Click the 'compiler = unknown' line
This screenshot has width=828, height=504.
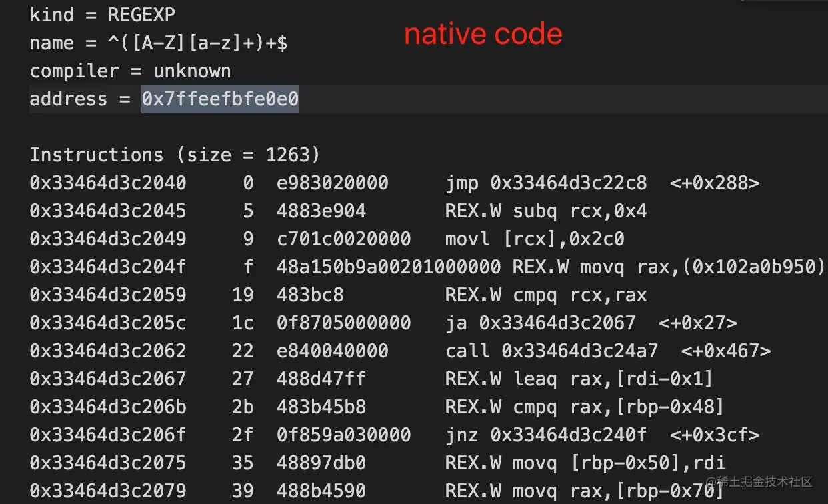[130, 71]
